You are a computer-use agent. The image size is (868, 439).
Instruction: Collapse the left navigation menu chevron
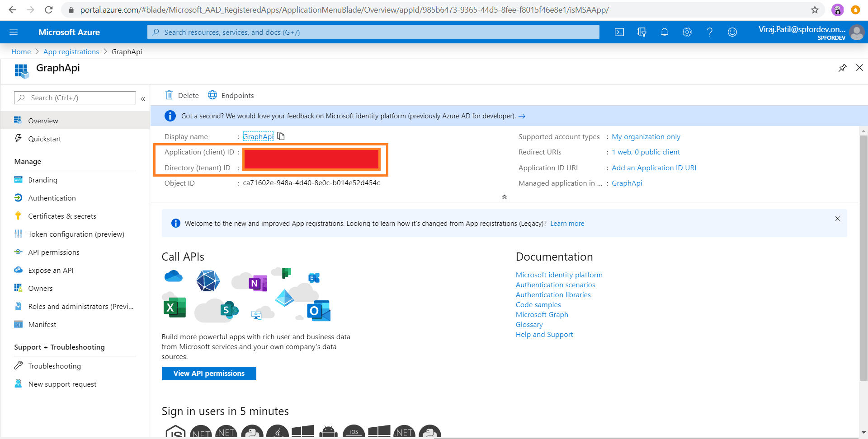coord(143,98)
